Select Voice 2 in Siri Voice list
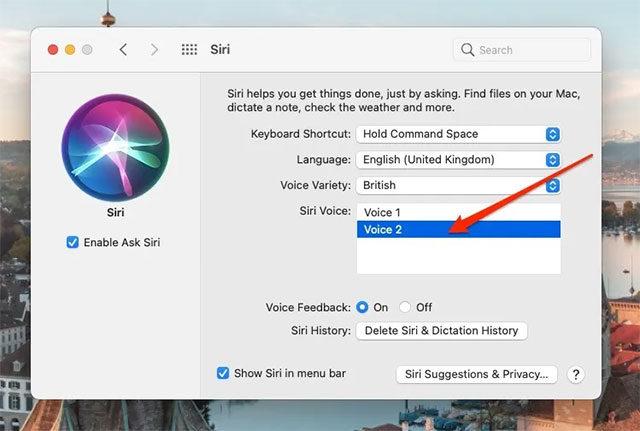 tap(458, 229)
